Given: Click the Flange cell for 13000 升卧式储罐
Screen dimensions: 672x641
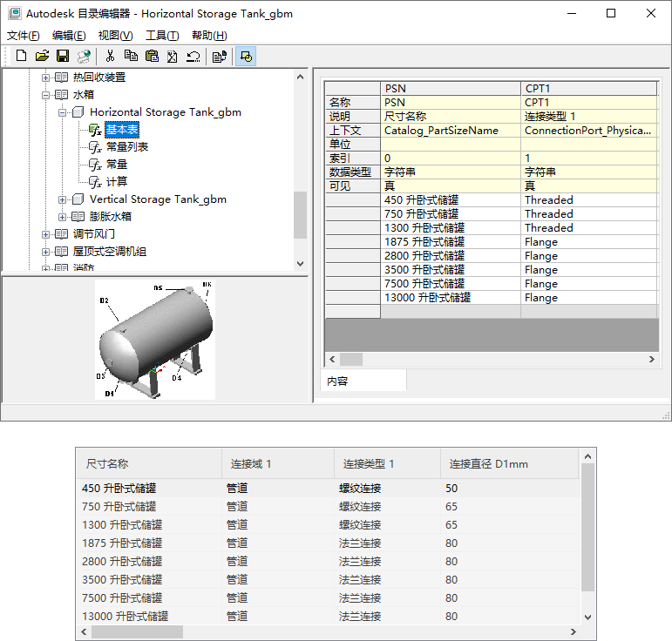Looking at the screenshot, I should [589, 298].
